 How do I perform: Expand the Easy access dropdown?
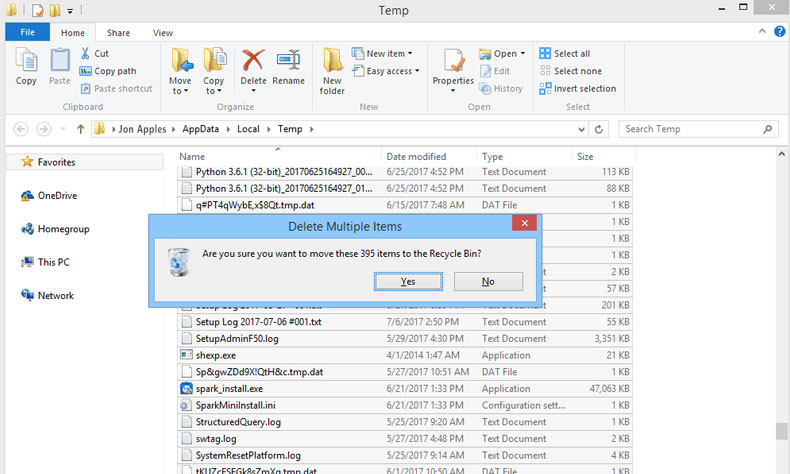390,71
